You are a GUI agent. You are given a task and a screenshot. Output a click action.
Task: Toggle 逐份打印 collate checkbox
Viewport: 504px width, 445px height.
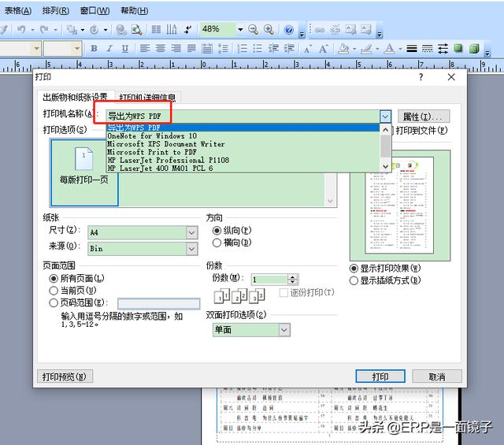coord(307,292)
